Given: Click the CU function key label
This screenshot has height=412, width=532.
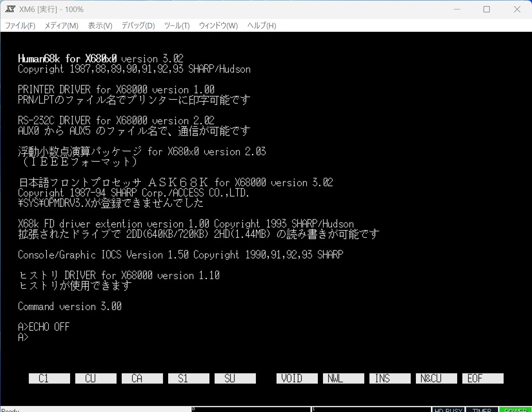Looking at the screenshot, I should 96,378.
